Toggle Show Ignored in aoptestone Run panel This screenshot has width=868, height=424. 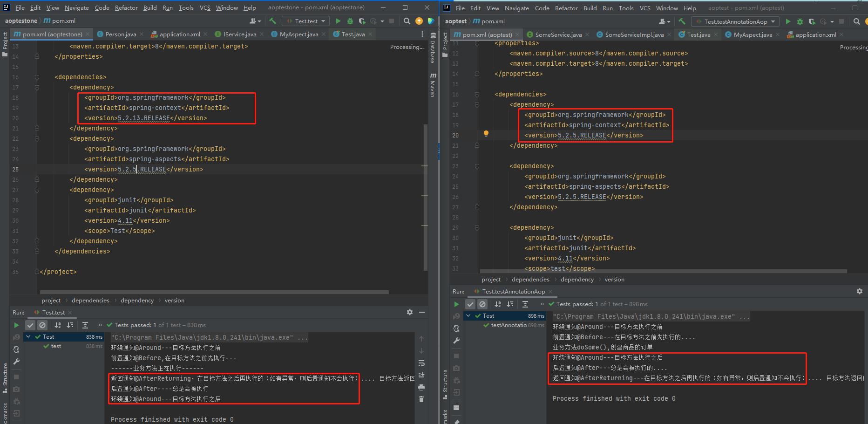point(42,325)
